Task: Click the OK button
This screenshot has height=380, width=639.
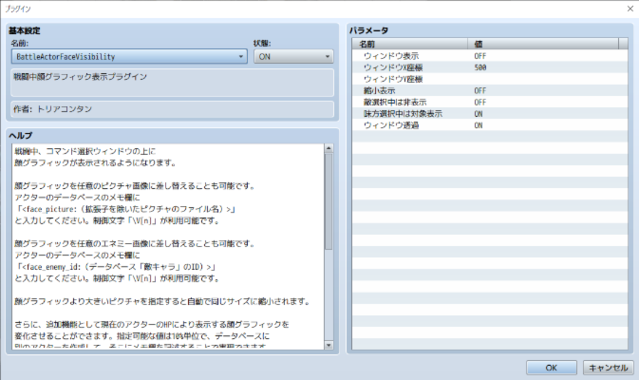Action: pos(551,368)
